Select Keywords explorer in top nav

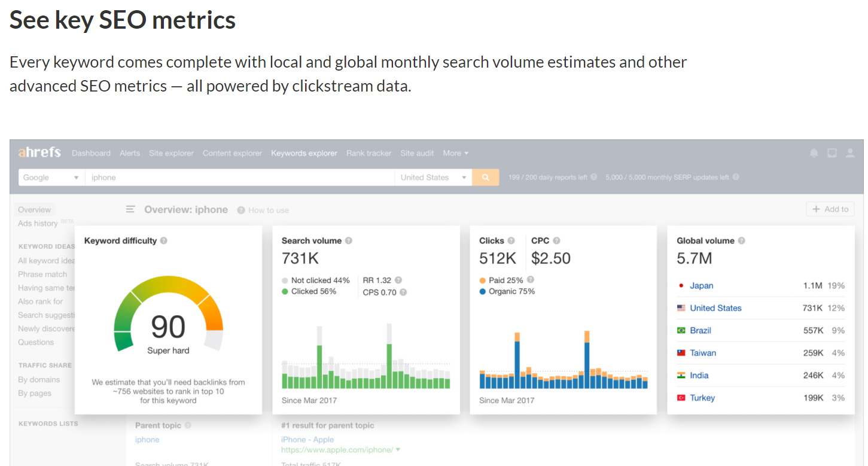tap(304, 153)
